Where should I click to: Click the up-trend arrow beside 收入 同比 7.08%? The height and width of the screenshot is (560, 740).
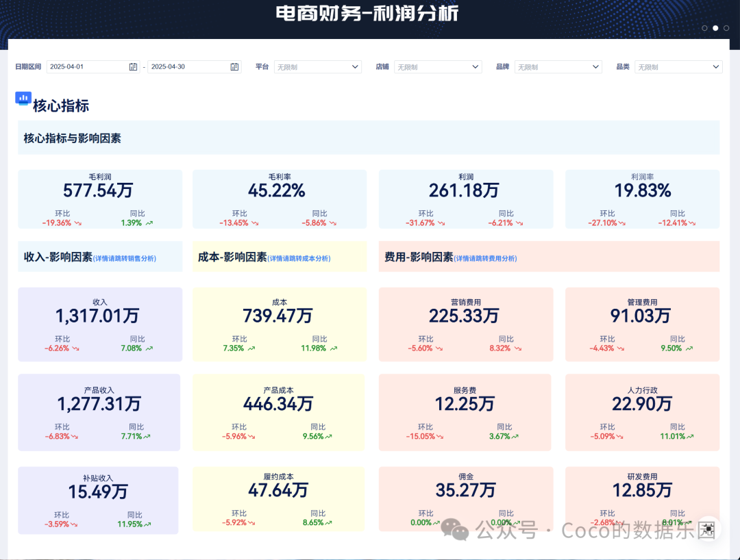pyautogui.click(x=149, y=349)
